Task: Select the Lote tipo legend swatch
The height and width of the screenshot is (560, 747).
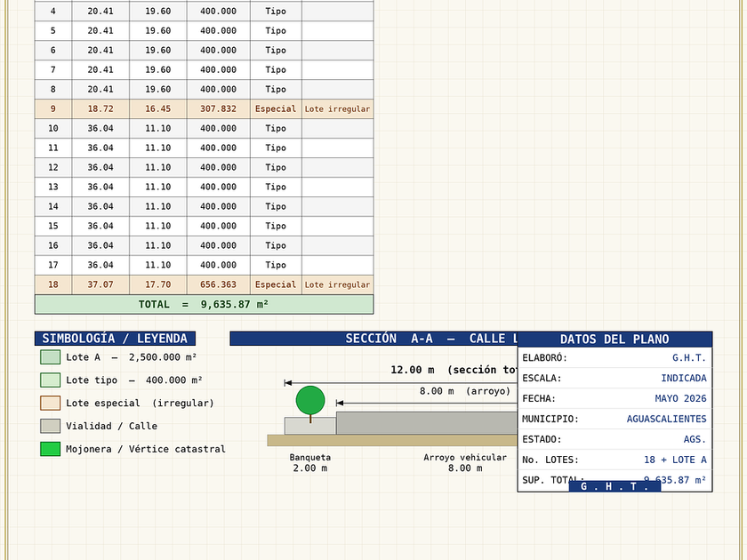Action: (51, 380)
